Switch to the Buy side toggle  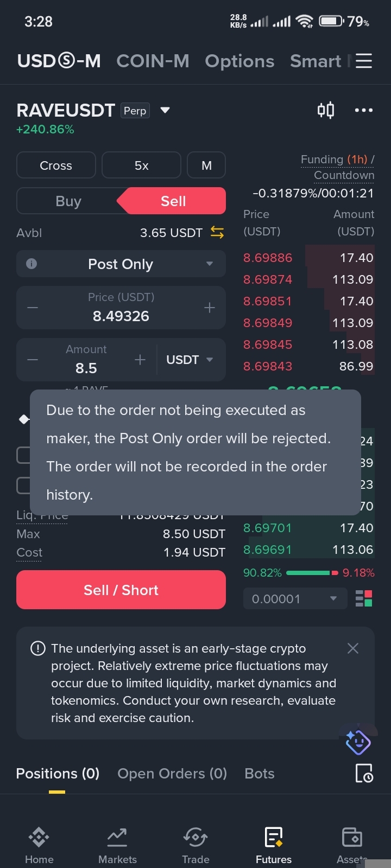click(x=68, y=201)
